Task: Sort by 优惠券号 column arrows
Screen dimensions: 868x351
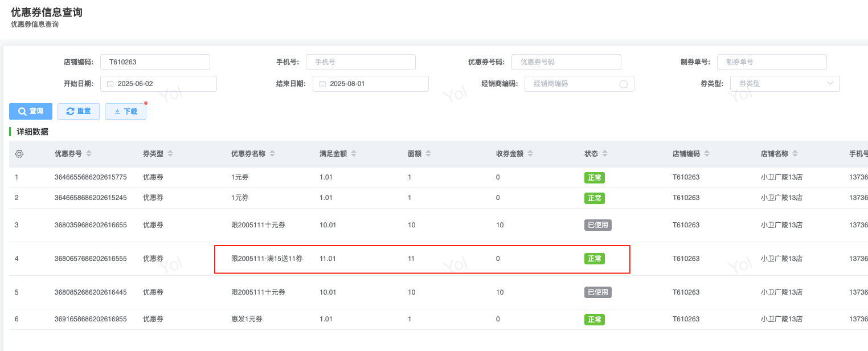Action: click(x=89, y=154)
